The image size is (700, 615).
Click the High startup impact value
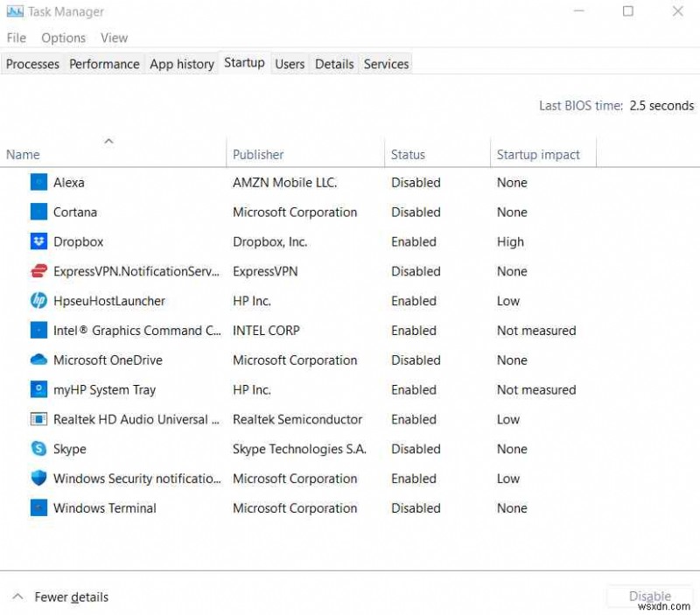[510, 241]
